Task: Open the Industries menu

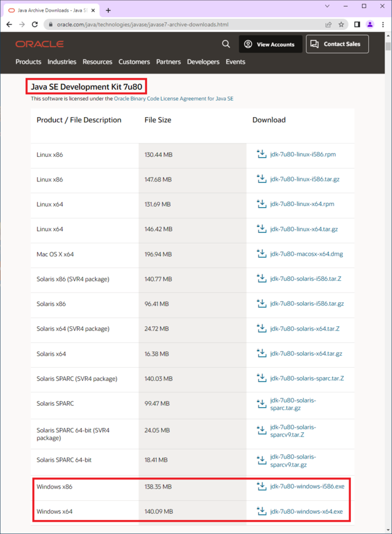Action: 62,62
